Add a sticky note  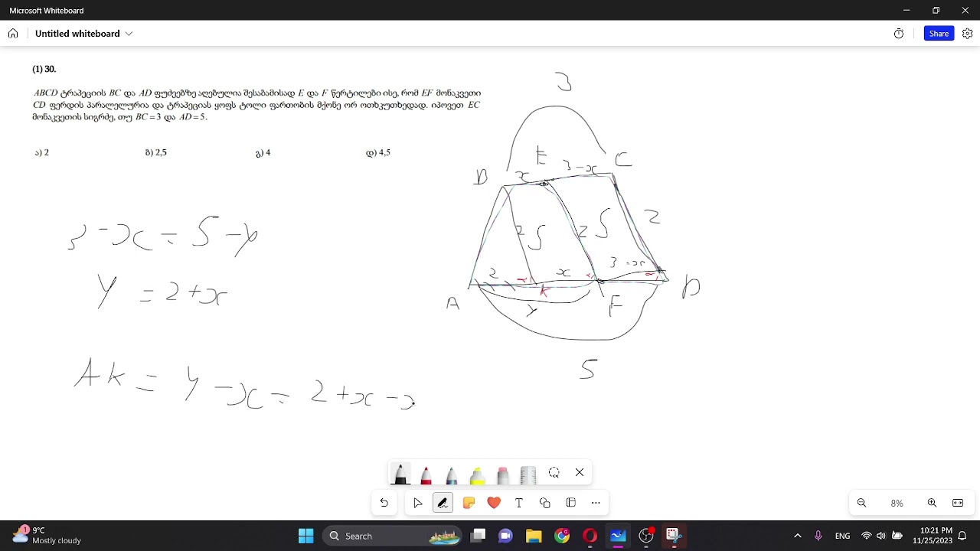[x=469, y=503]
